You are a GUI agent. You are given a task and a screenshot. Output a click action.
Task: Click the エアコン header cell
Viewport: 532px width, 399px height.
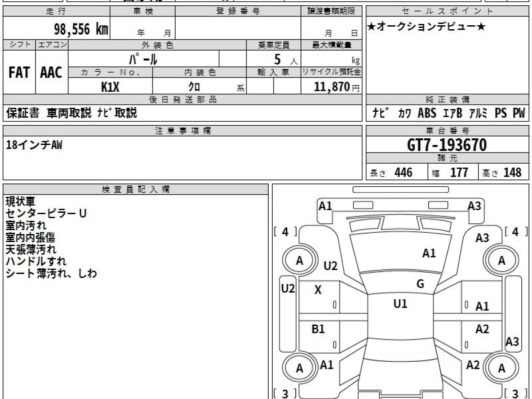point(52,45)
